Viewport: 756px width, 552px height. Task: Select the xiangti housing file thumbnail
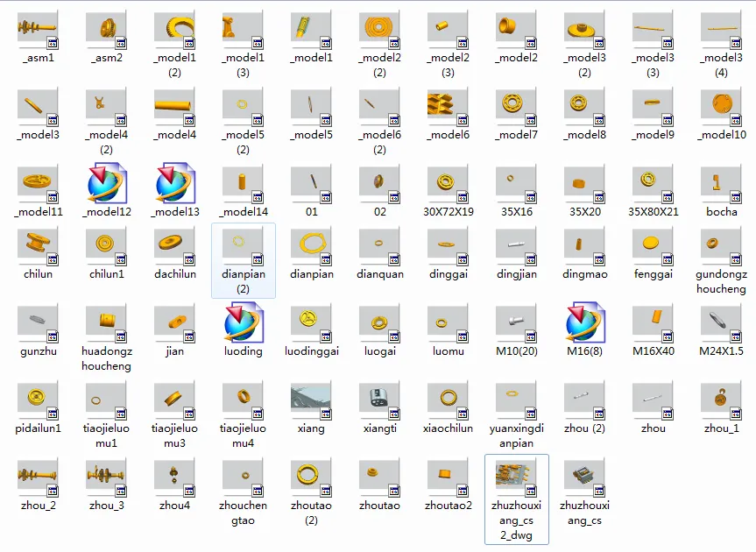coord(379,401)
